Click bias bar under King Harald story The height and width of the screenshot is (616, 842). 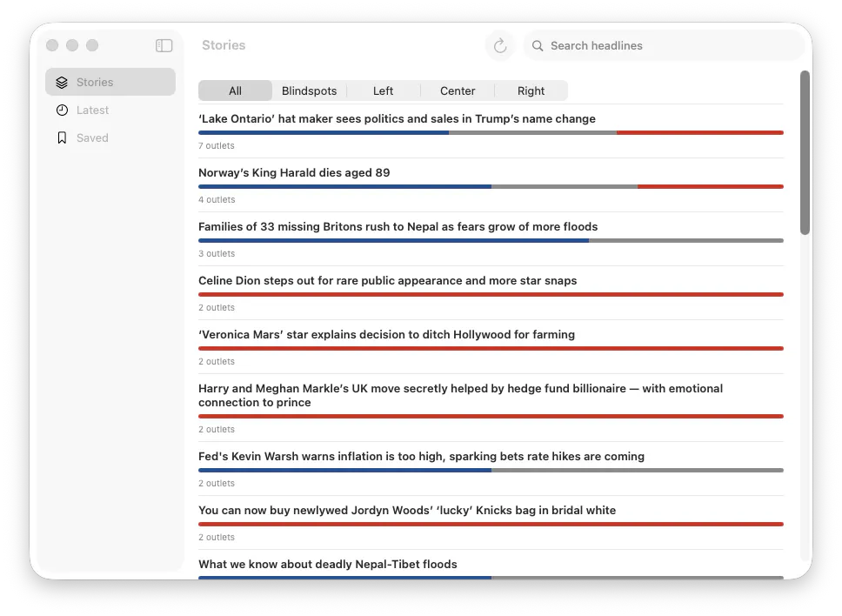point(491,186)
